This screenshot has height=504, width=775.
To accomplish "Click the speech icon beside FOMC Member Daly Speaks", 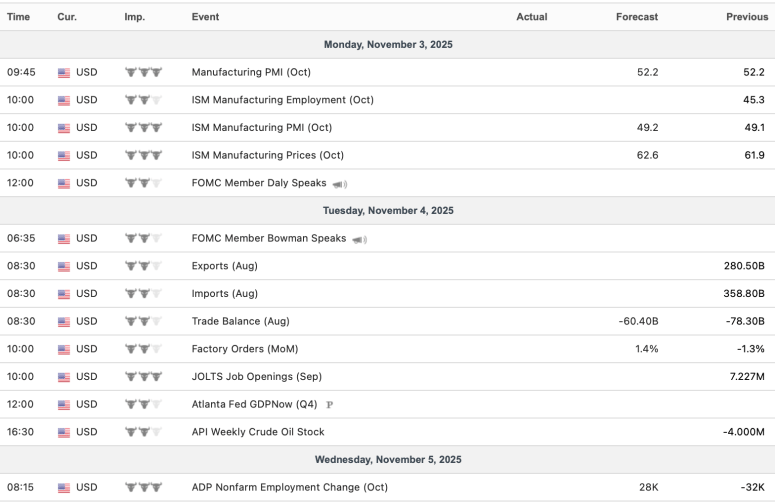I will tap(339, 184).
